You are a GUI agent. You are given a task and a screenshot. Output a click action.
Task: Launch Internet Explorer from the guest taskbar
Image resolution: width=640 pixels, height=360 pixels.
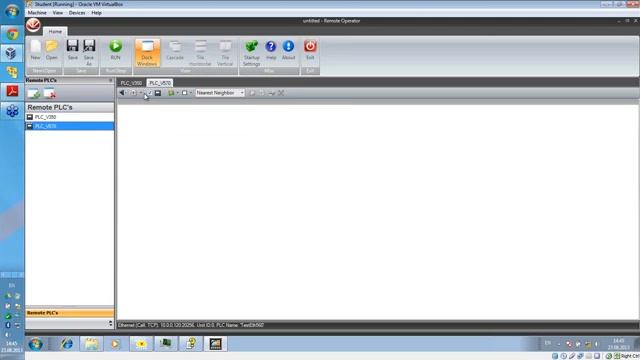(x=67, y=344)
